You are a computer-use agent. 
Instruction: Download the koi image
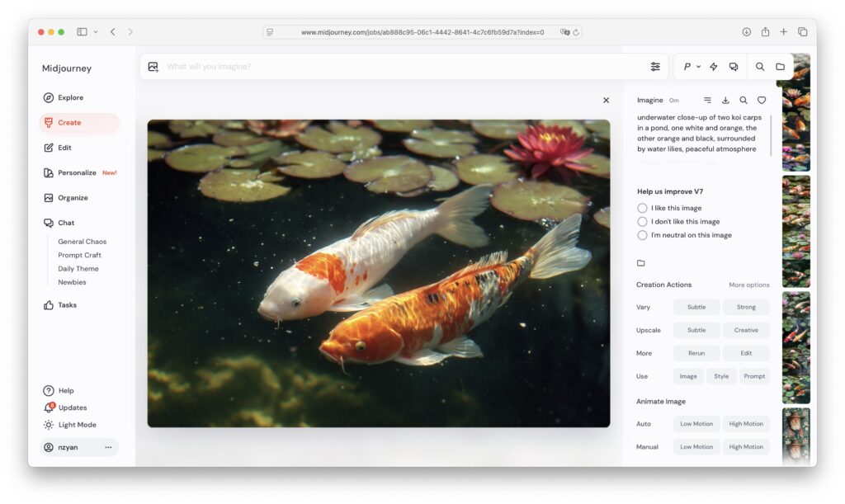point(725,100)
